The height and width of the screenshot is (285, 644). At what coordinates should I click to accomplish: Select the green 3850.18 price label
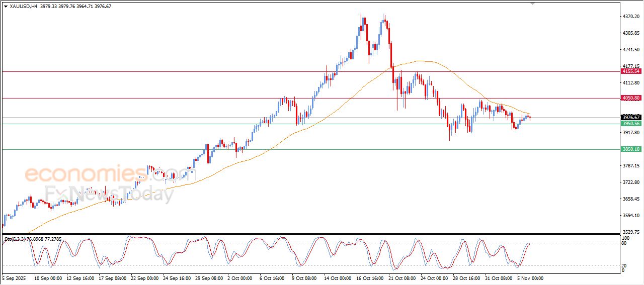(630, 149)
